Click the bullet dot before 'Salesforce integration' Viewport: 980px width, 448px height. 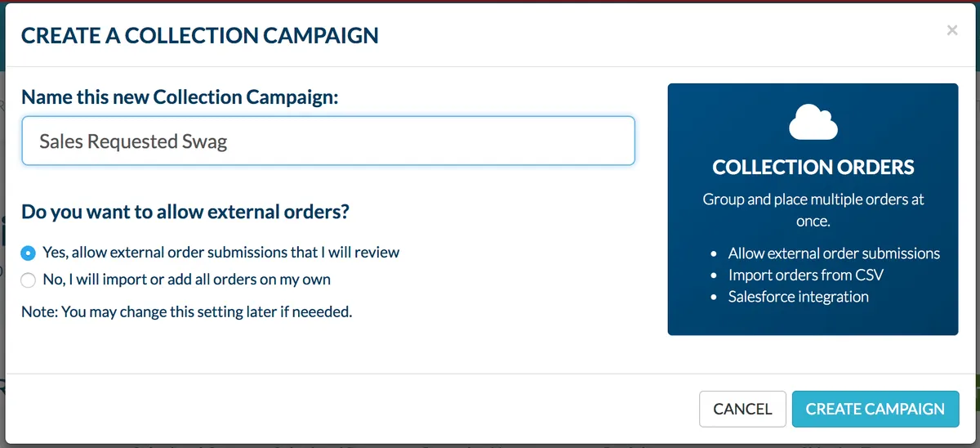[714, 298]
